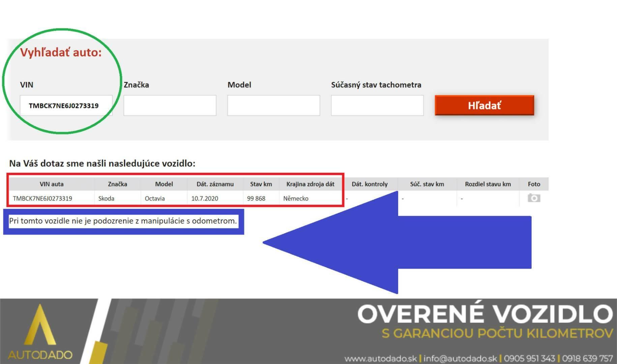Image resolution: width=617 pixels, height=364 pixels.
Task: Click the Značka table column header
Action: [117, 184]
